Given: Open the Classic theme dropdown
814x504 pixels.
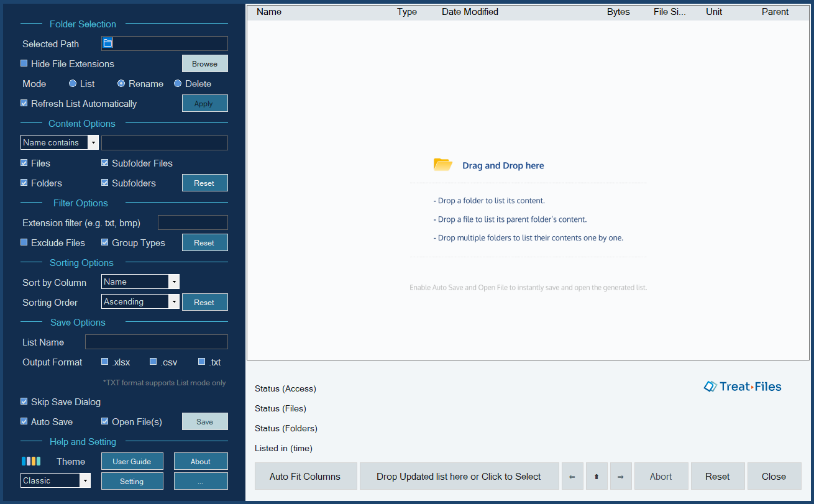Looking at the screenshot, I should pos(55,480).
